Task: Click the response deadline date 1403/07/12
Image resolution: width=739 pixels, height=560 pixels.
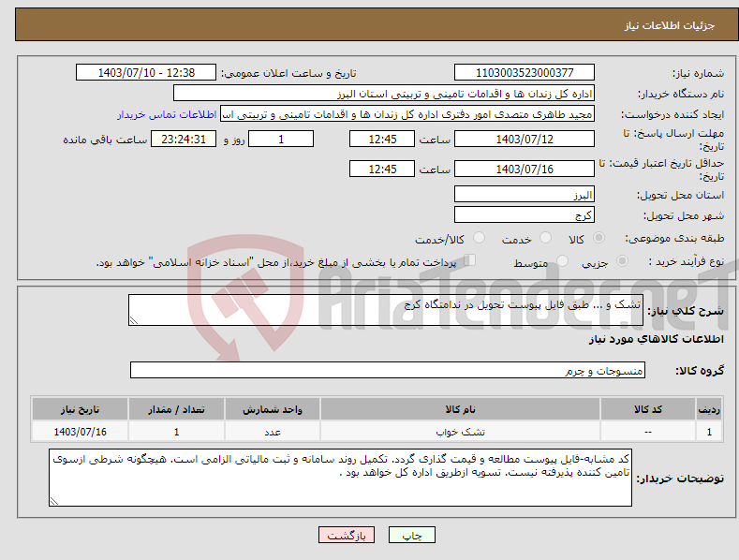Action: pyautogui.click(x=525, y=139)
